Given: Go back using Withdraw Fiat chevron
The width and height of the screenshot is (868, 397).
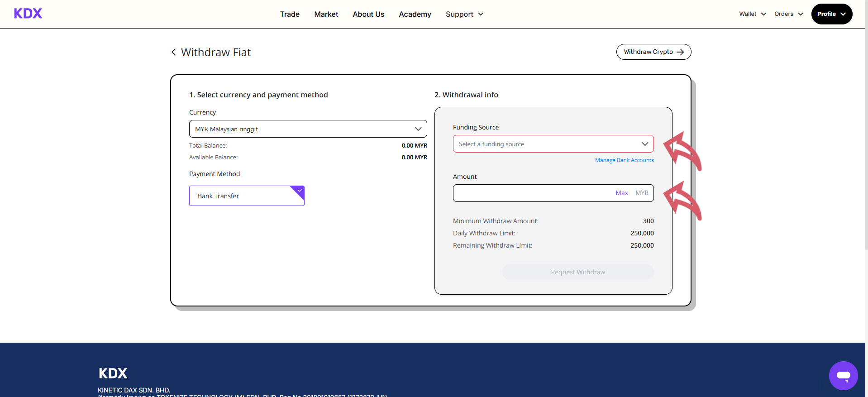Looking at the screenshot, I should 173,53.
